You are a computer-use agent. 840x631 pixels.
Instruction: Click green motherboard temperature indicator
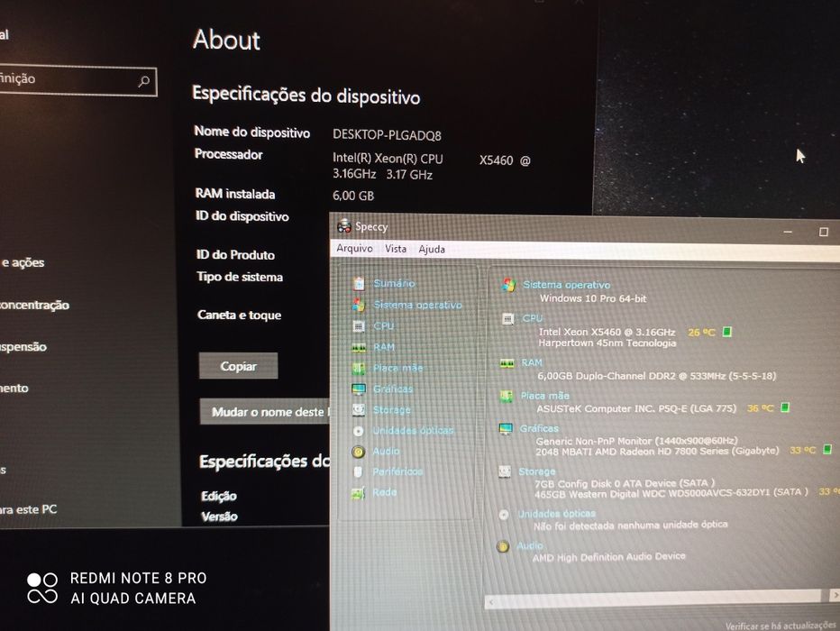click(x=785, y=407)
